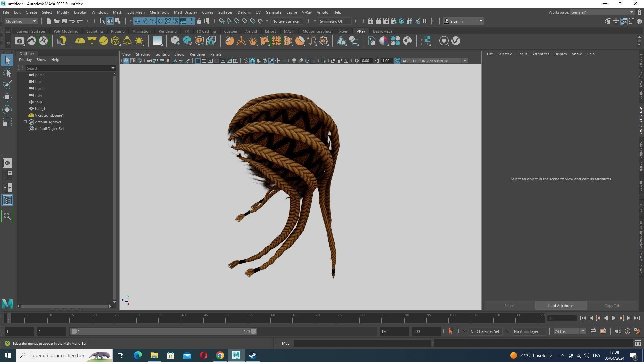
Task: Switch to the Poly Modeling shelf tab
Action: pyautogui.click(x=66, y=31)
